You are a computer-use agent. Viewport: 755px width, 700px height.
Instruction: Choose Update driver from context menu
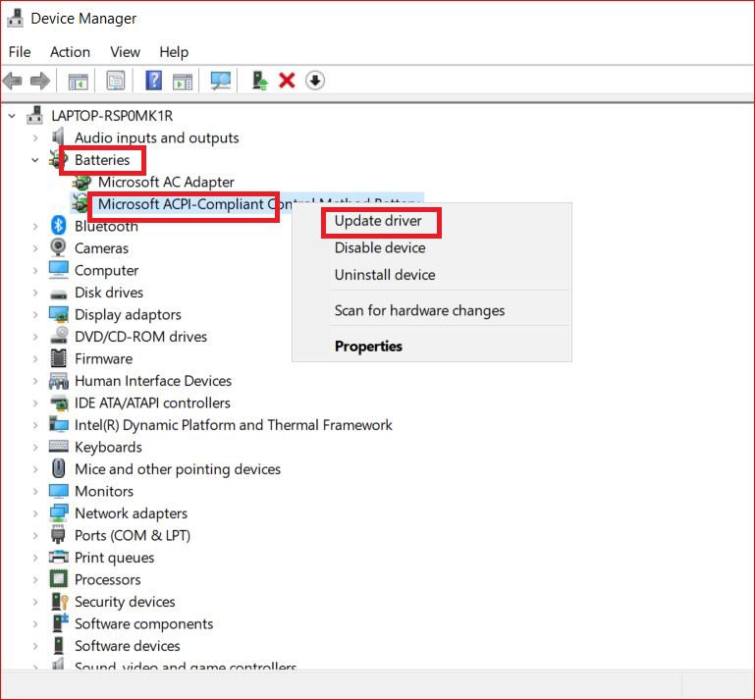click(378, 221)
